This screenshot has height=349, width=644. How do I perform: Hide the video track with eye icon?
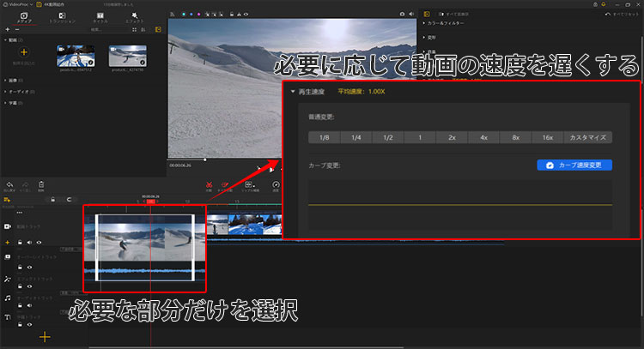pos(39,243)
